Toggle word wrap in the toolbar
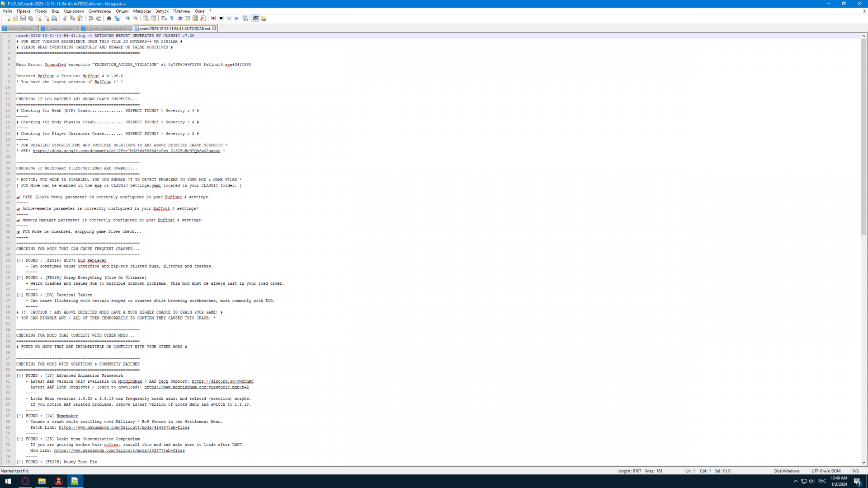The width and height of the screenshot is (868, 488). [164, 19]
